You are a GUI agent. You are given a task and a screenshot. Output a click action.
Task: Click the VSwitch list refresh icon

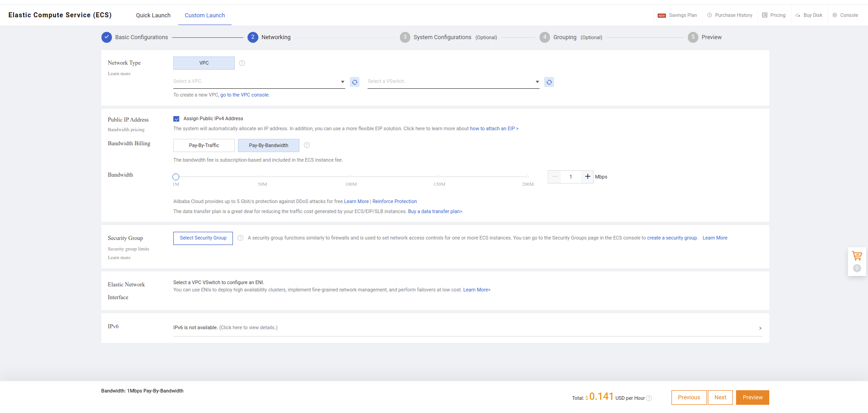click(549, 82)
